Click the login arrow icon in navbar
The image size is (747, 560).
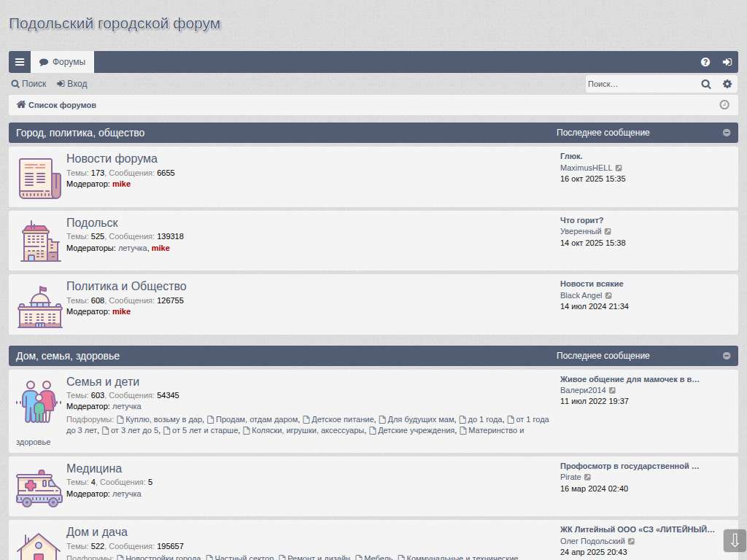pyautogui.click(x=727, y=62)
